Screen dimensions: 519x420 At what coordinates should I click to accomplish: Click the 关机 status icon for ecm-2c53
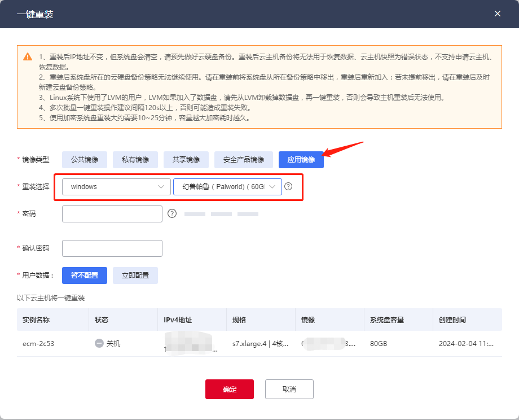99,343
